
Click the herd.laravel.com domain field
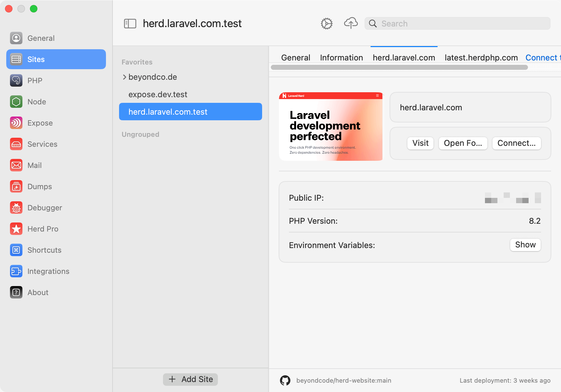[470, 107]
